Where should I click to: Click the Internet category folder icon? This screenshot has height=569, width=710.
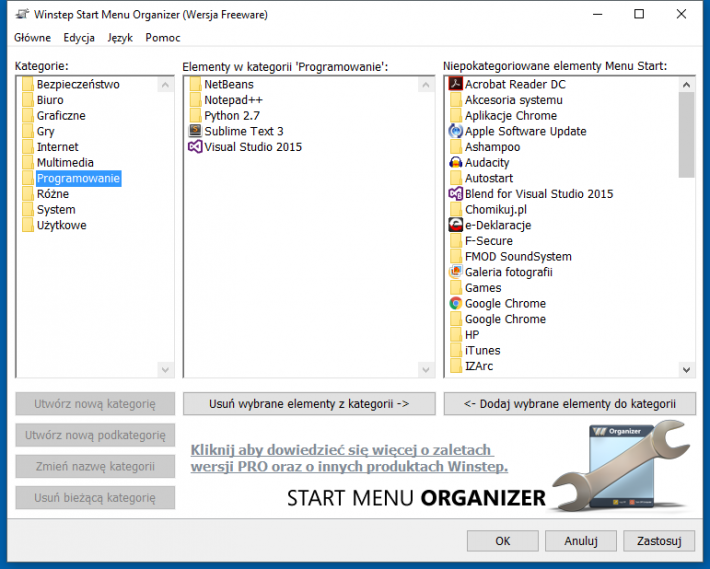point(28,147)
